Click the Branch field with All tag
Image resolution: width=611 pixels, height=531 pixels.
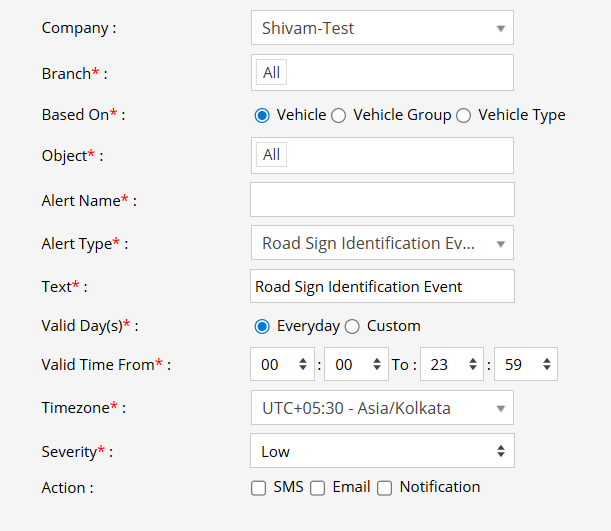coord(381,72)
